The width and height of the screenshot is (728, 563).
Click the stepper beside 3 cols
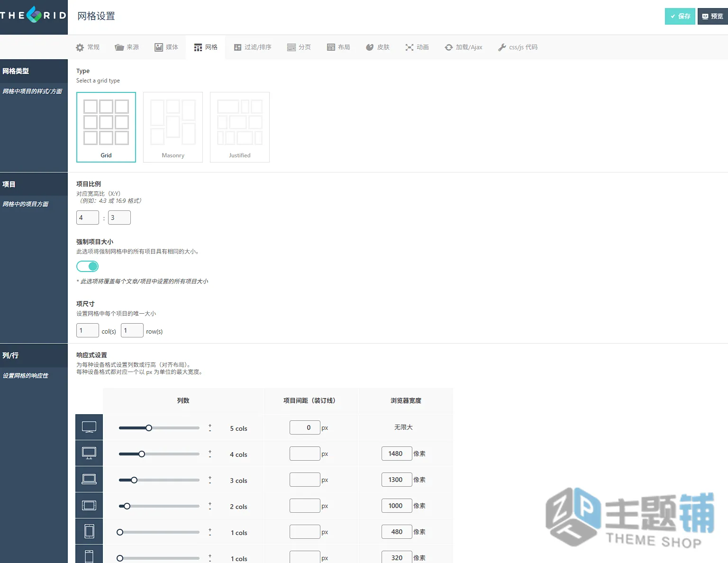click(x=210, y=480)
